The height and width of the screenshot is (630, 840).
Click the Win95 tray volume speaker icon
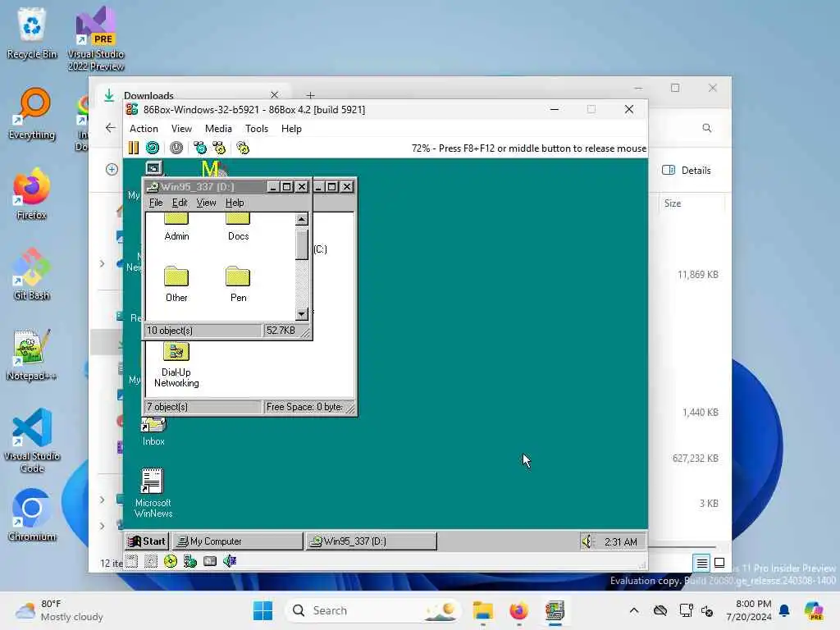click(587, 541)
